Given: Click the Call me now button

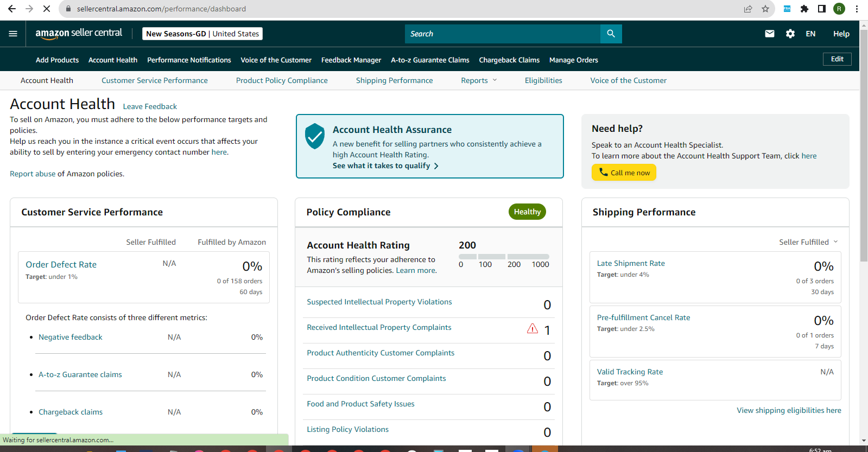Looking at the screenshot, I should pos(624,173).
